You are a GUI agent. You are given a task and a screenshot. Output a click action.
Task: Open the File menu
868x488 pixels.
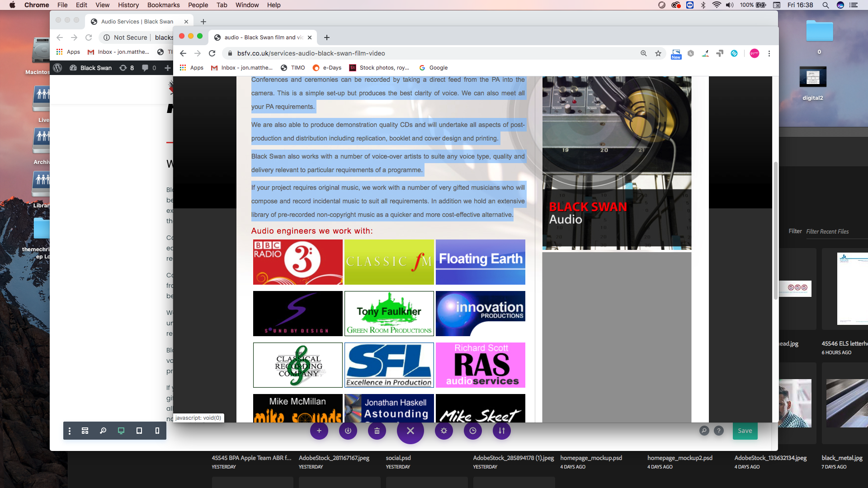[x=62, y=5]
